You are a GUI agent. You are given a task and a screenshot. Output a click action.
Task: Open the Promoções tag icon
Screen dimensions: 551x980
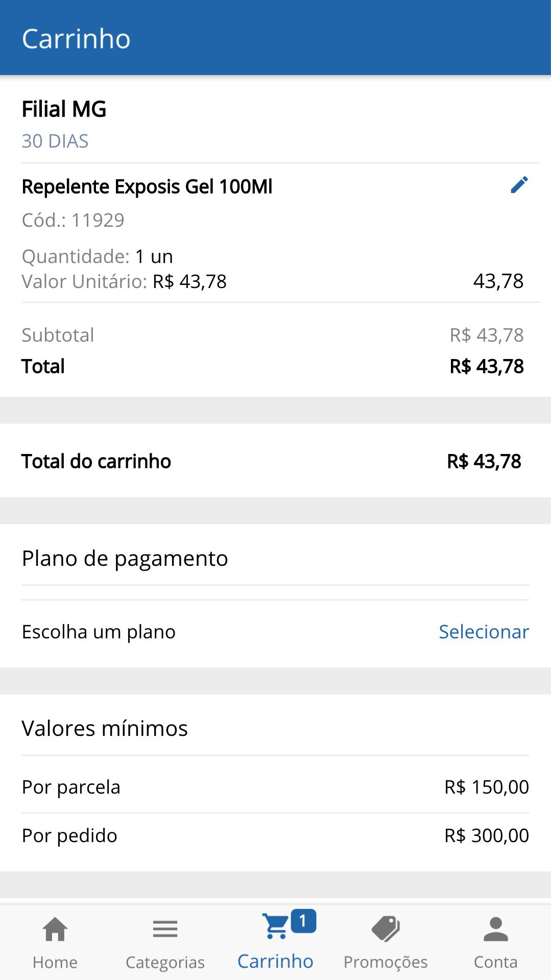coord(386,928)
